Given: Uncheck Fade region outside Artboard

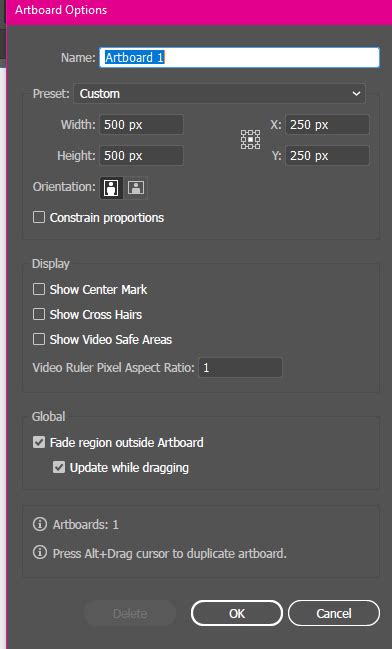Looking at the screenshot, I should [39, 442].
